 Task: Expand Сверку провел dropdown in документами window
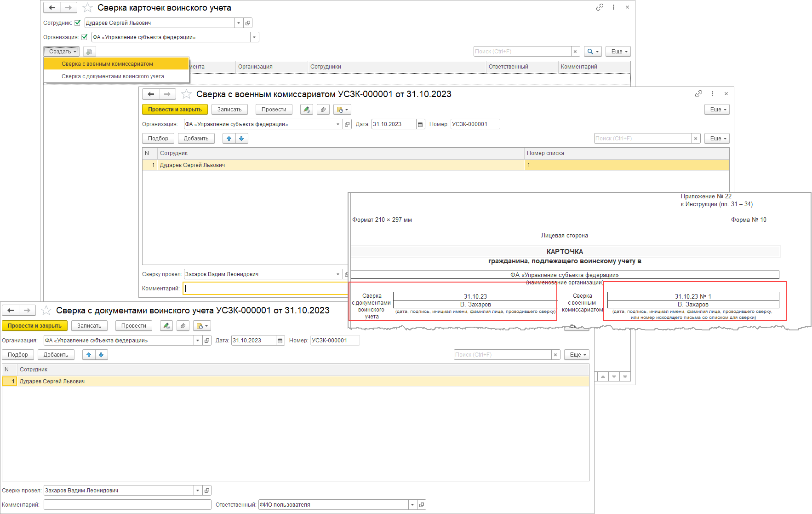coord(198,491)
